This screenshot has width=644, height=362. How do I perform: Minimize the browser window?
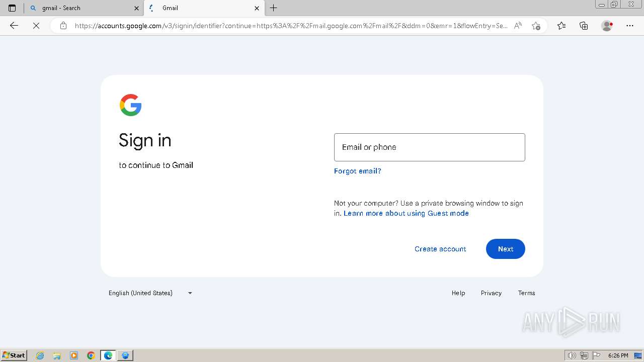tap(602, 5)
